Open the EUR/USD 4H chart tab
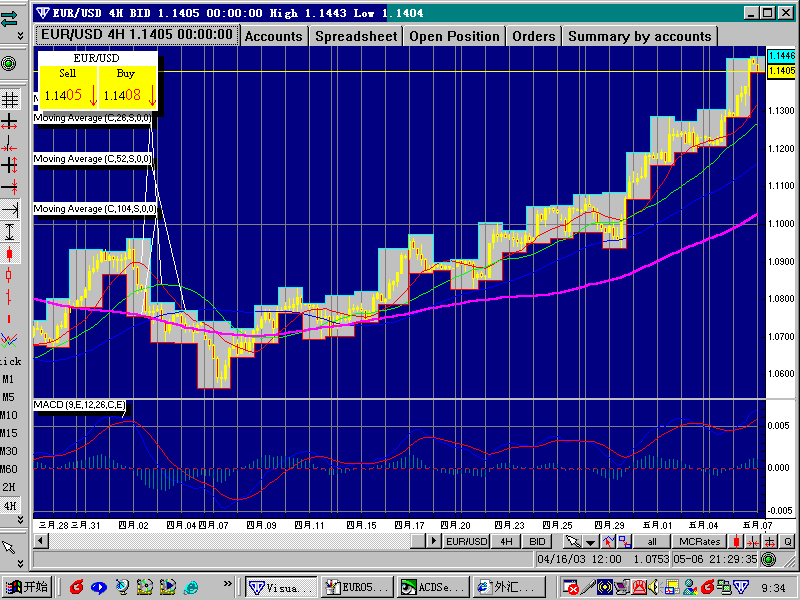Screen dimensions: 800x600 tap(137, 35)
